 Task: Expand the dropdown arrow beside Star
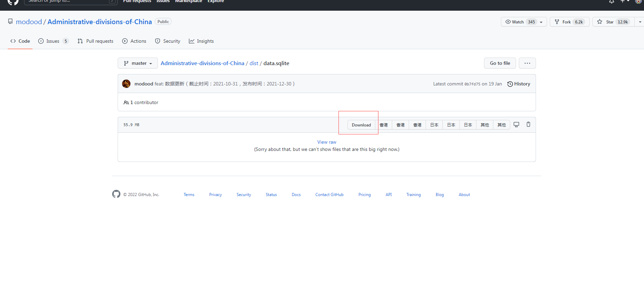click(640, 22)
